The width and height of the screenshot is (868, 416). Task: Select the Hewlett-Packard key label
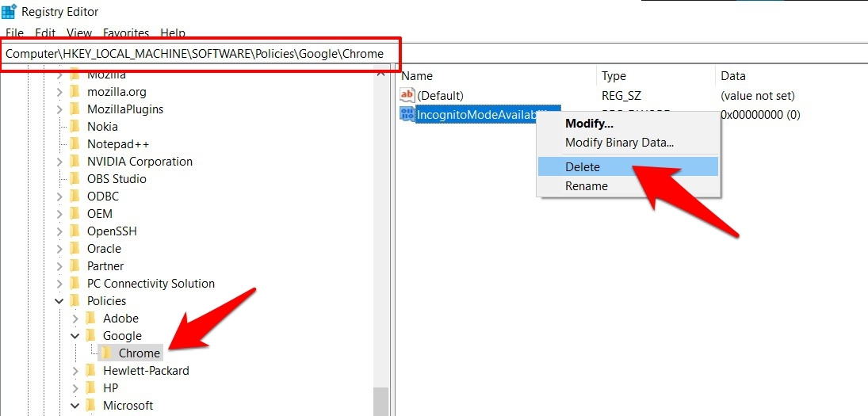pyautogui.click(x=146, y=371)
